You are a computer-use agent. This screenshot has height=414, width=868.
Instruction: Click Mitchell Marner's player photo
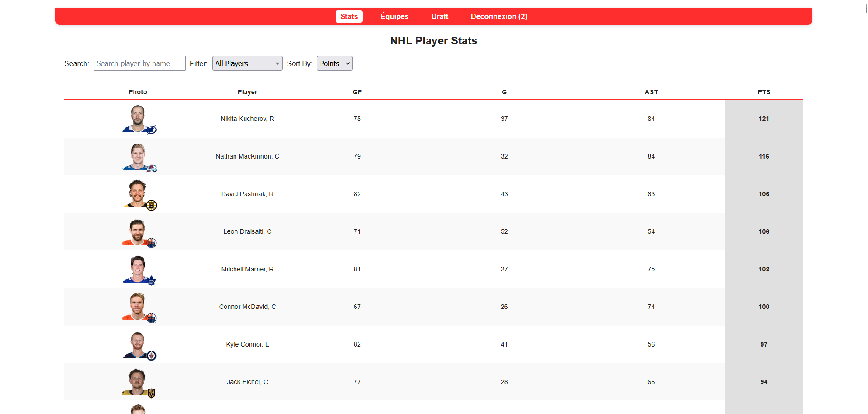click(x=138, y=269)
